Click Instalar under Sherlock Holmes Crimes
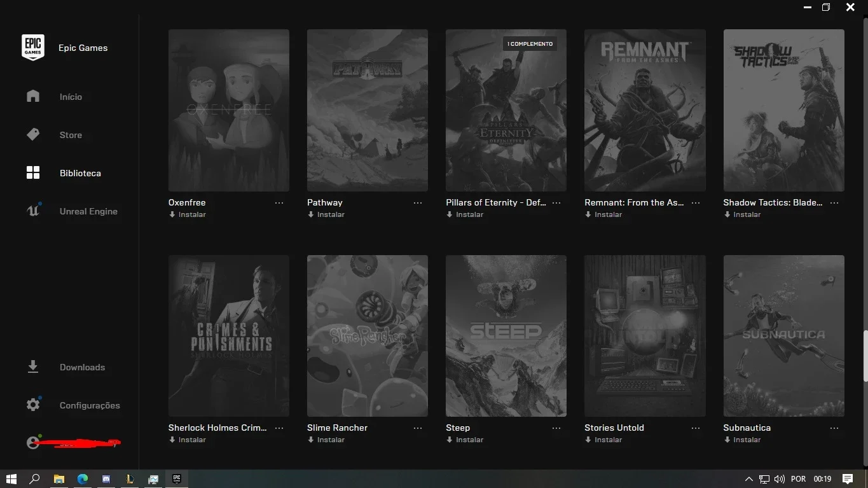Screen dimensions: 868x488 (x=188, y=440)
